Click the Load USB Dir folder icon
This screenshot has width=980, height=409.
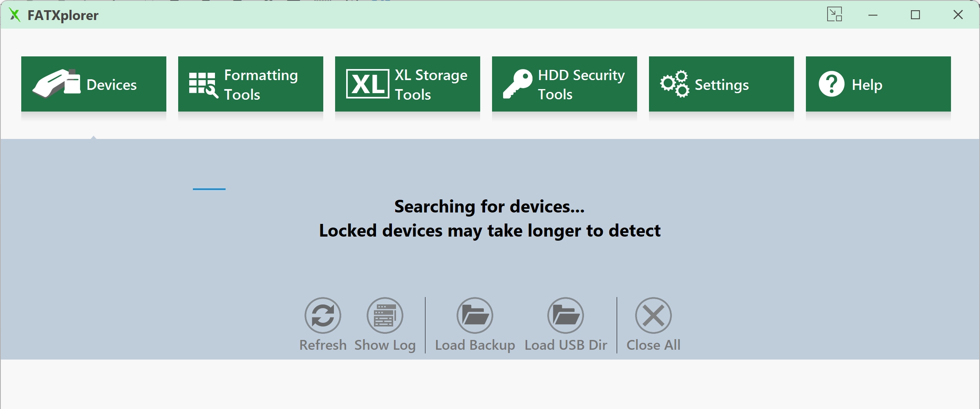click(x=566, y=315)
